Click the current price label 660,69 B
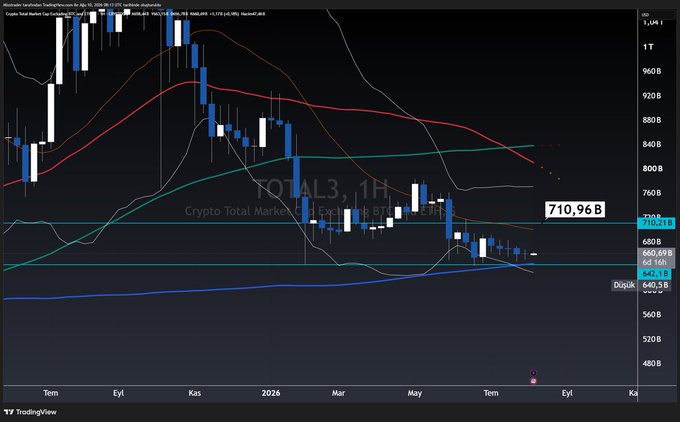The width and height of the screenshot is (680, 422). tap(657, 253)
